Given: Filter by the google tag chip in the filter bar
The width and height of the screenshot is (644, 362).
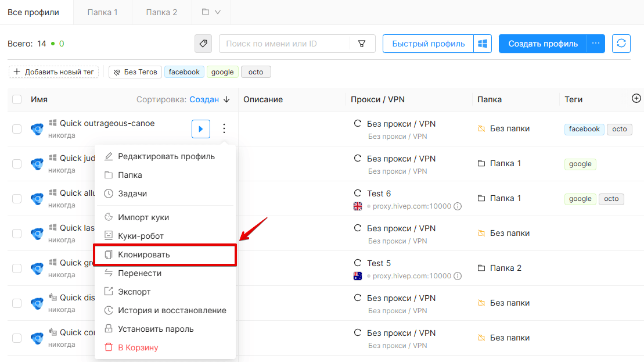Looking at the screenshot, I should (x=222, y=72).
